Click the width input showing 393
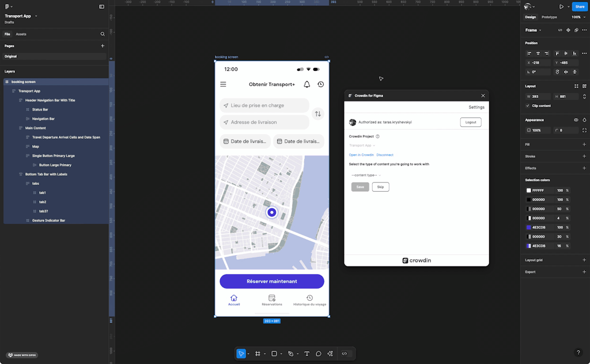 coord(536,97)
